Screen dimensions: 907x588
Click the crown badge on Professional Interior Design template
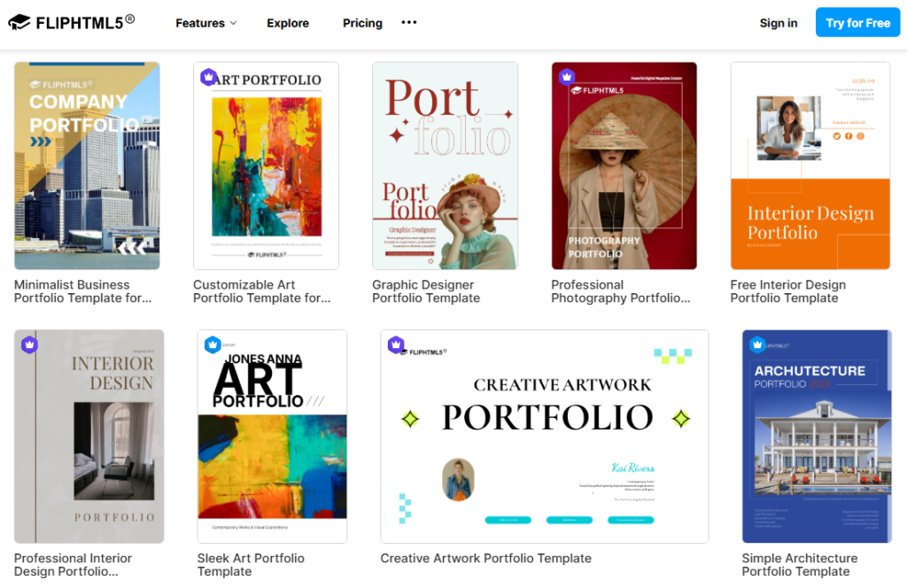pyautogui.click(x=29, y=344)
